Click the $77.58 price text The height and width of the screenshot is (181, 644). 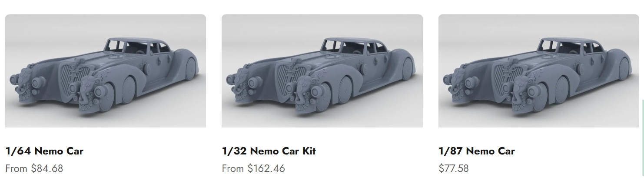(454, 168)
